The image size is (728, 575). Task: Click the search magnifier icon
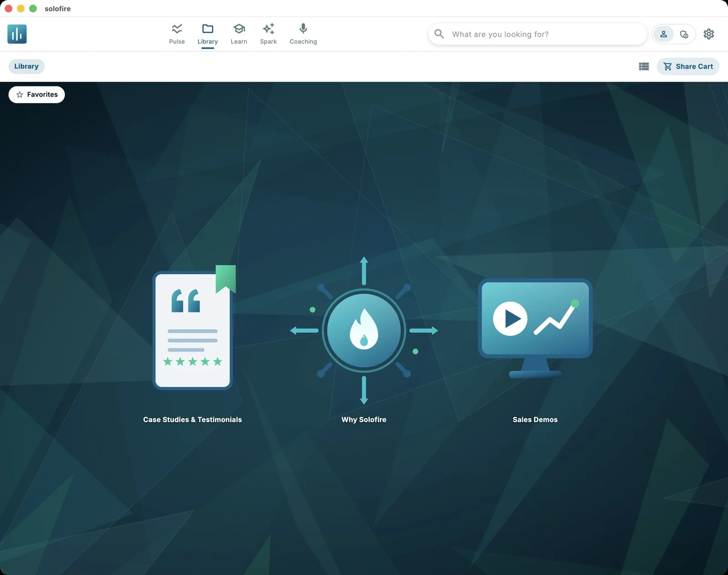(439, 34)
